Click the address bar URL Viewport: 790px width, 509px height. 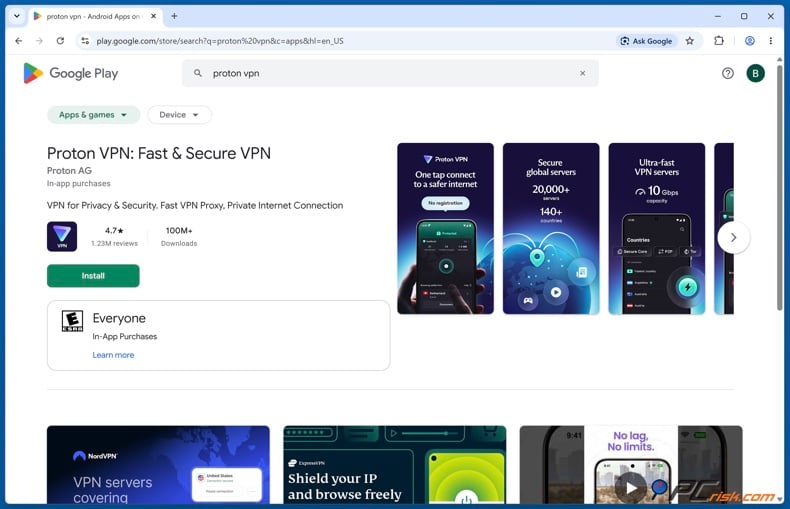pyautogui.click(x=220, y=41)
